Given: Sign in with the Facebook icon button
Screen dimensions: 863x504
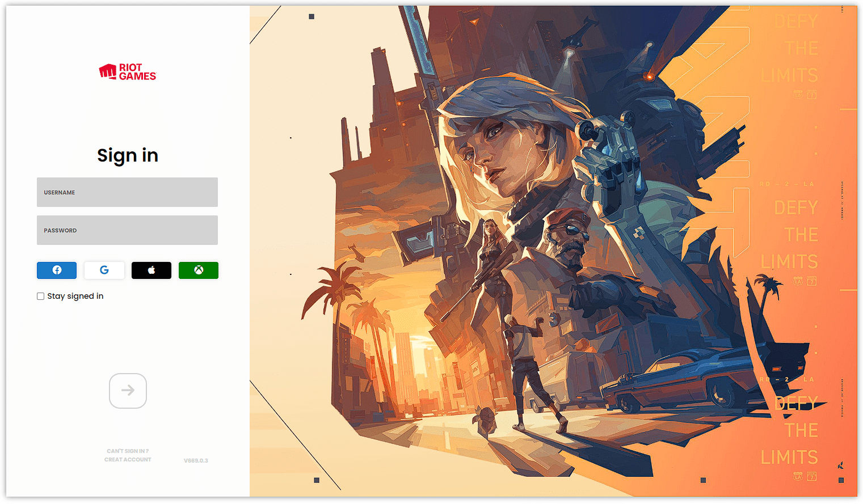Looking at the screenshot, I should [57, 270].
